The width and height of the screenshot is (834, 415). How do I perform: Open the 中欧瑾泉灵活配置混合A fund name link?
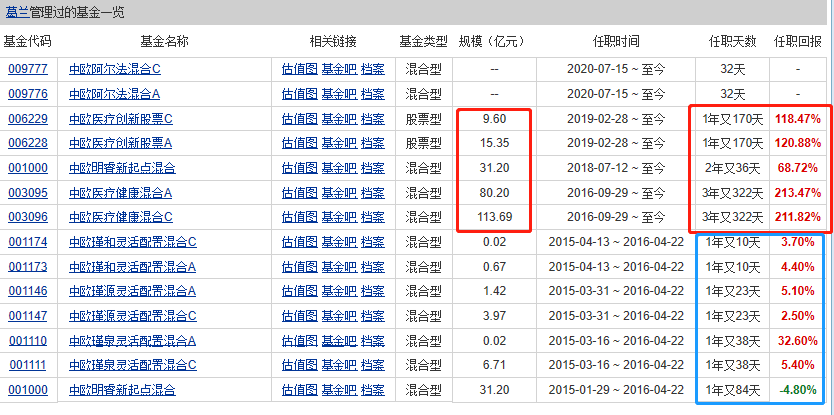click(x=132, y=341)
